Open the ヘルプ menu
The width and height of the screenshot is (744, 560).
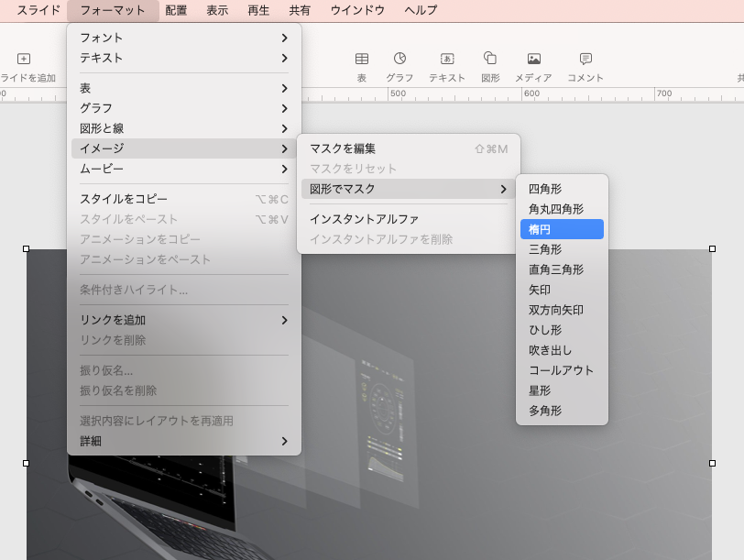point(421,10)
